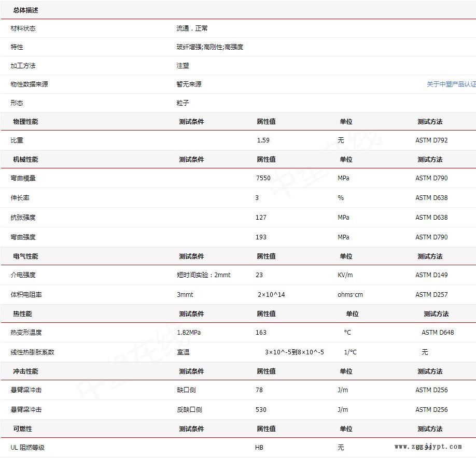Click the 可燃性 section heading

(22, 429)
